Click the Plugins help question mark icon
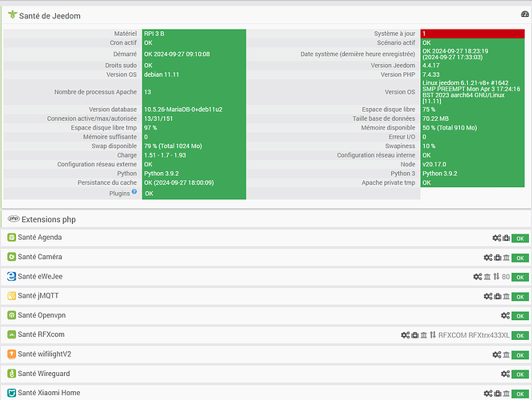Screen dimensions: 532x400 134,192
